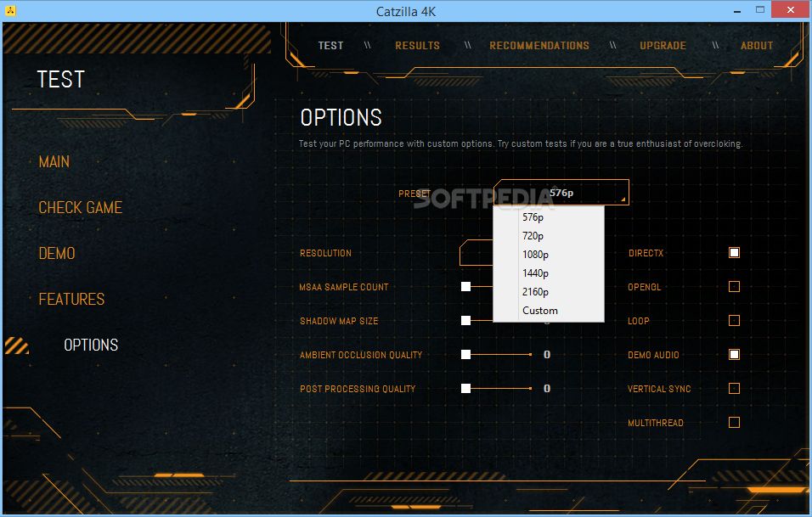The image size is (812, 517).
Task: Click the Resolution dropdown box
Action: (476, 252)
